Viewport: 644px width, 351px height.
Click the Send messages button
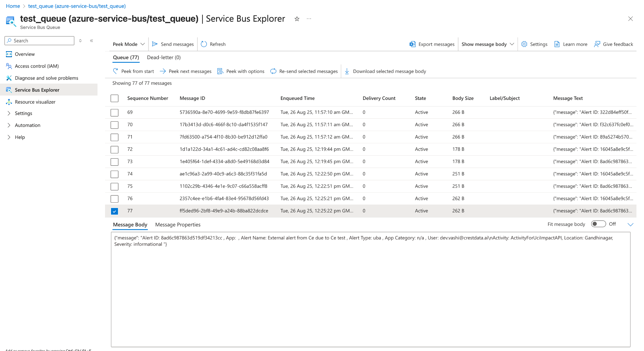(173, 44)
